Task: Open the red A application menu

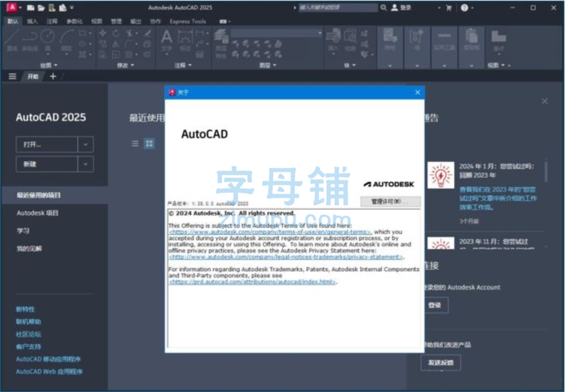Action: [12, 7]
